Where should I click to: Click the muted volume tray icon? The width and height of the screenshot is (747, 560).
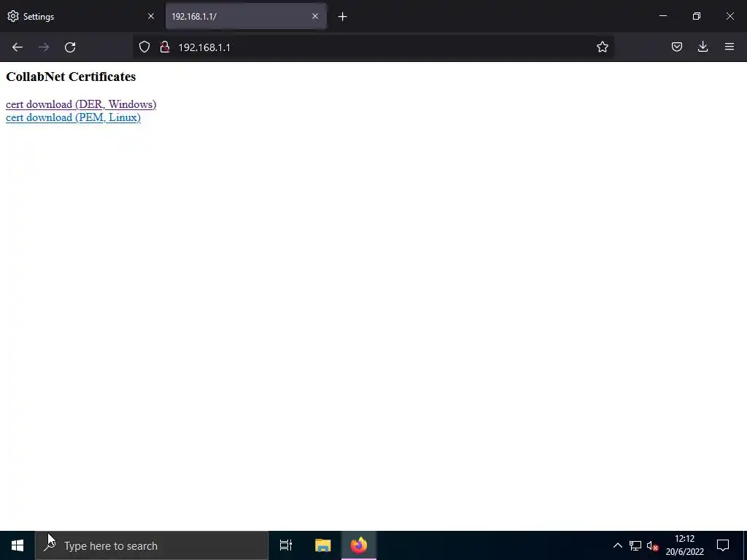tap(652, 545)
